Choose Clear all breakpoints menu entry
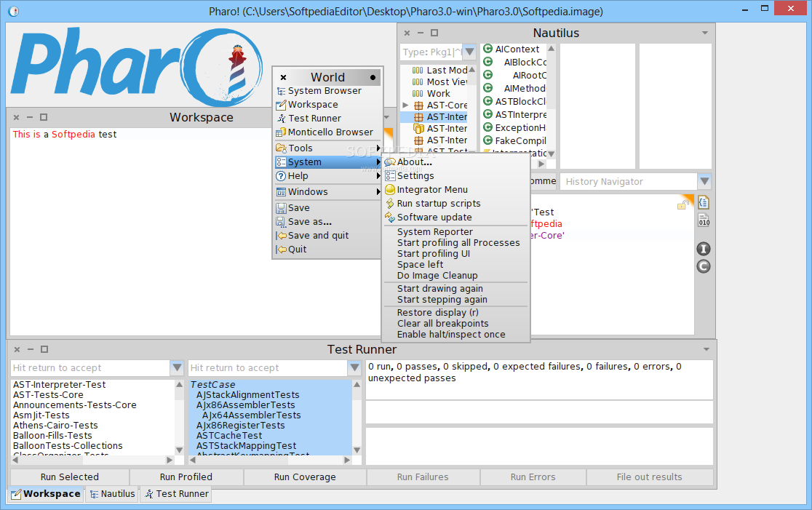Screen dimensions: 812x510 [443, 324]
